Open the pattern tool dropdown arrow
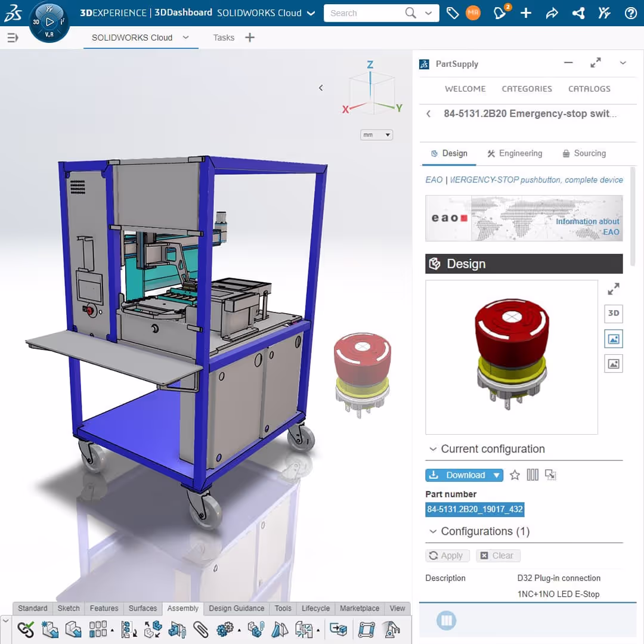The image size is (644, 644). pyautogui.click(x=112, y=630)
